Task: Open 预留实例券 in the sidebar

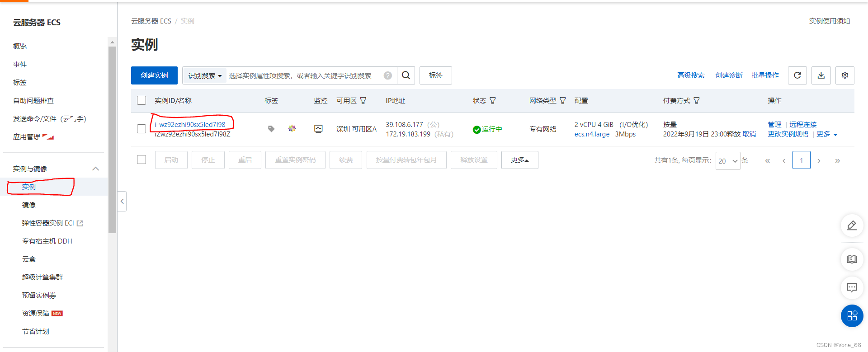Action: click(39, 296)
